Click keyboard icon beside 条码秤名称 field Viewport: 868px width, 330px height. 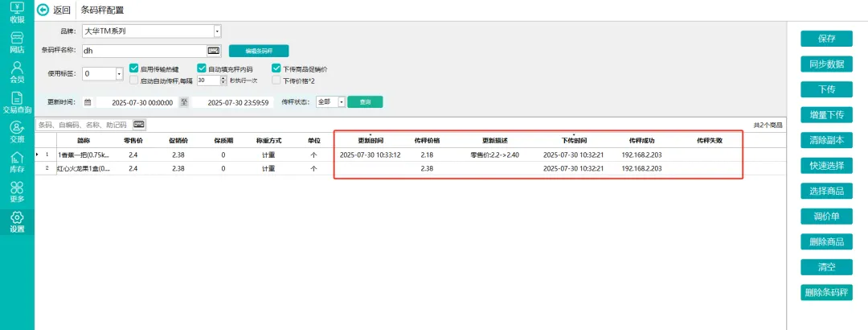point(213,50)
